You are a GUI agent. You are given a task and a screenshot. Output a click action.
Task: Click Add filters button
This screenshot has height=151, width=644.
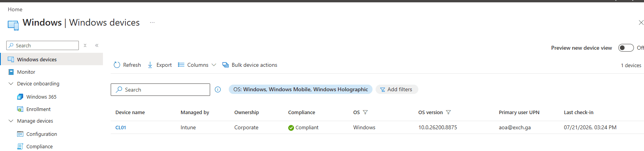397,89
